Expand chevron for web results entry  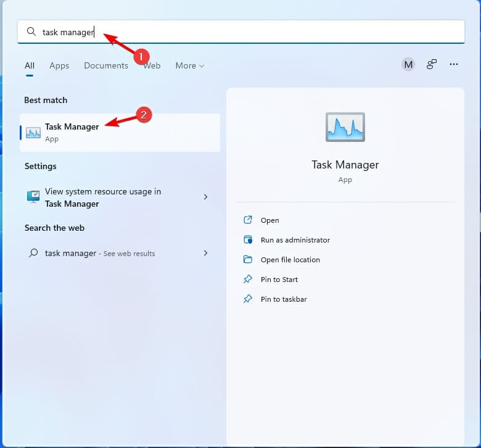[205, 253]
